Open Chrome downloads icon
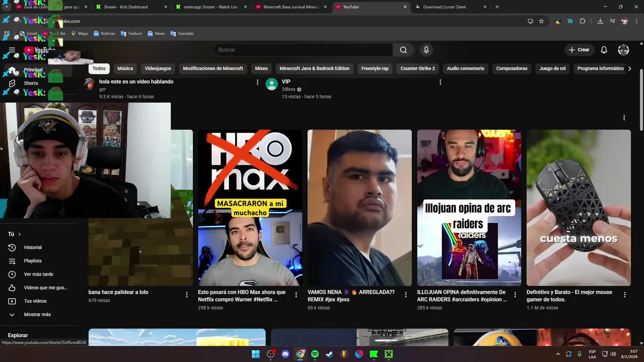 pyautogui.click(x=600, y=21)
